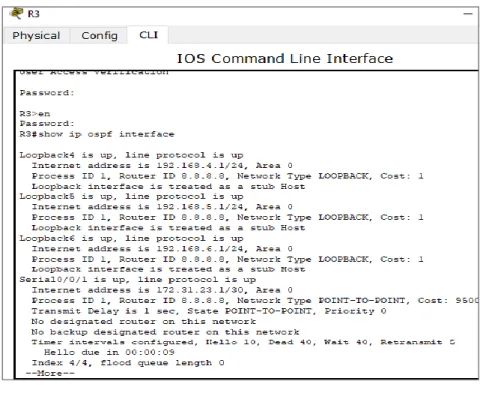This screenshot has height=408, width=483.
Task: Select the CLI tab
Action: click(148, 35)
